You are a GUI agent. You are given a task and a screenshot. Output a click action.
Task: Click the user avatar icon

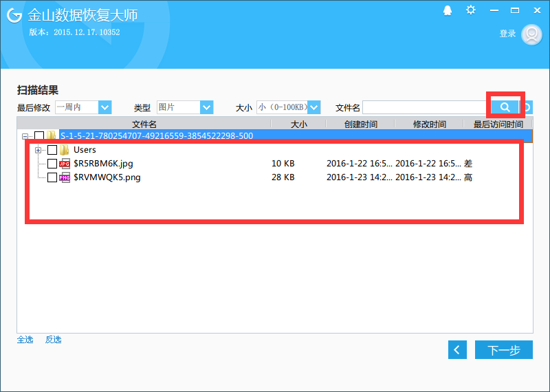point(531,34)
